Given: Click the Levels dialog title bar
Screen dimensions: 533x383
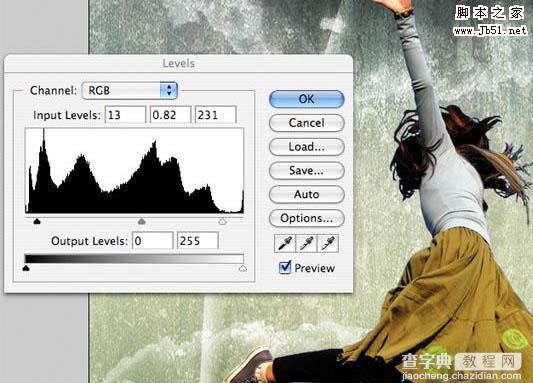Looking at the screenshot, I should point(178,63).
